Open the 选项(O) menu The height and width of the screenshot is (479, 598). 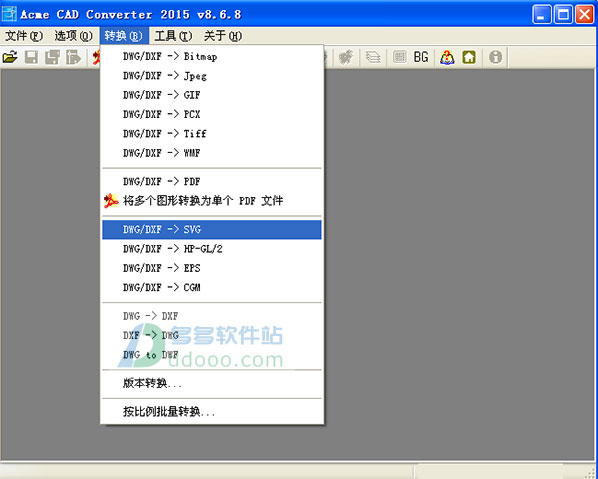(73, 36)
